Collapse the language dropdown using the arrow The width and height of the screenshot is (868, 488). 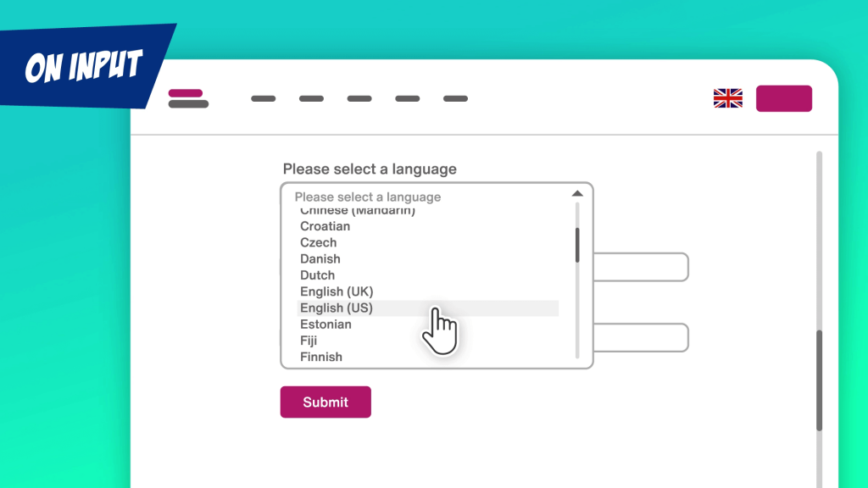tap(577, 193)
